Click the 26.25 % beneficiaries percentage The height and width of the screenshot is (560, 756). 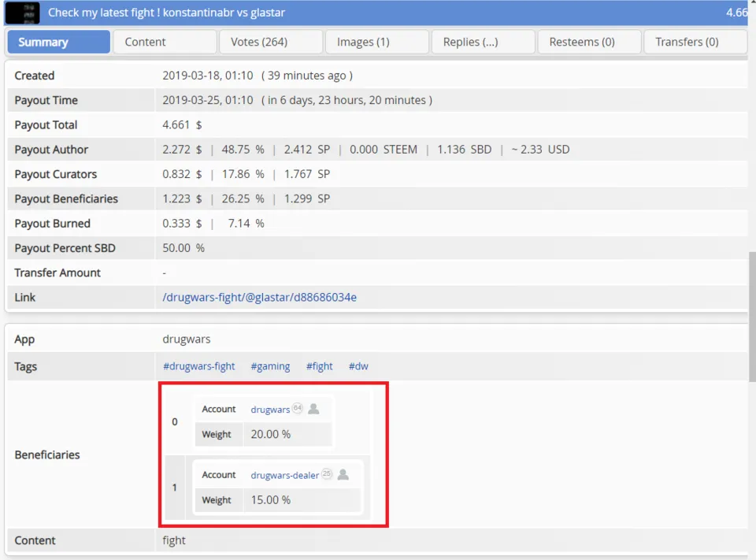click(243, 198)
